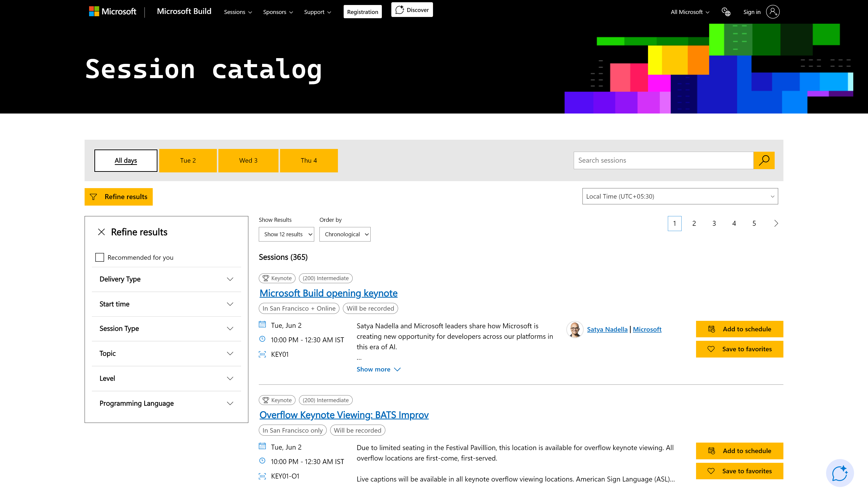Select the Wed 3 tab
868x488 pixels.
[x=248, y=160]
